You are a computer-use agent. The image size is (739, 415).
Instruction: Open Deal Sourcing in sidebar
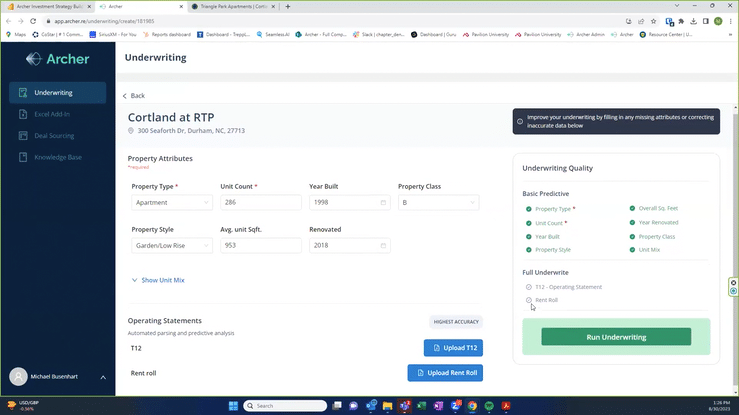54,136
